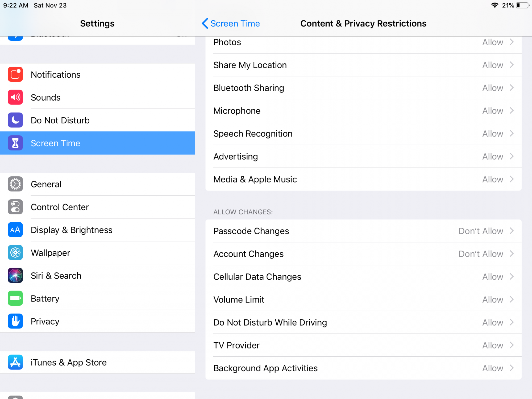Open Notifications via its red icon
This screenshot has height=399, width=532.
15,74
